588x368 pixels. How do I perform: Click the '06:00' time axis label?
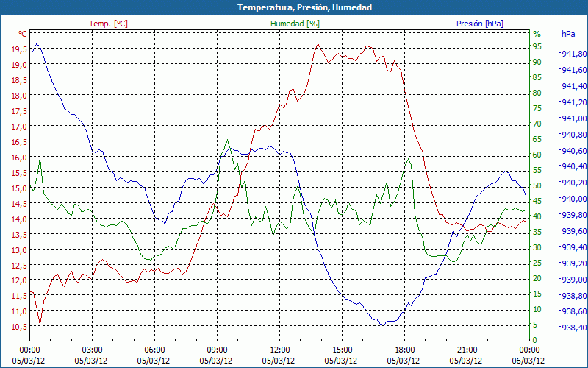click(x=154, y=350)
